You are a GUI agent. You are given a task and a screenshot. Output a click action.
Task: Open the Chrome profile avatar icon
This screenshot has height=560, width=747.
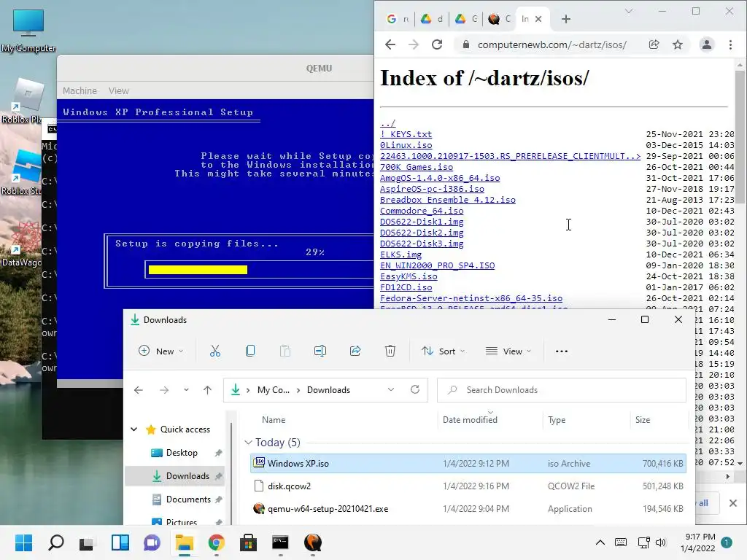[706, 44]
